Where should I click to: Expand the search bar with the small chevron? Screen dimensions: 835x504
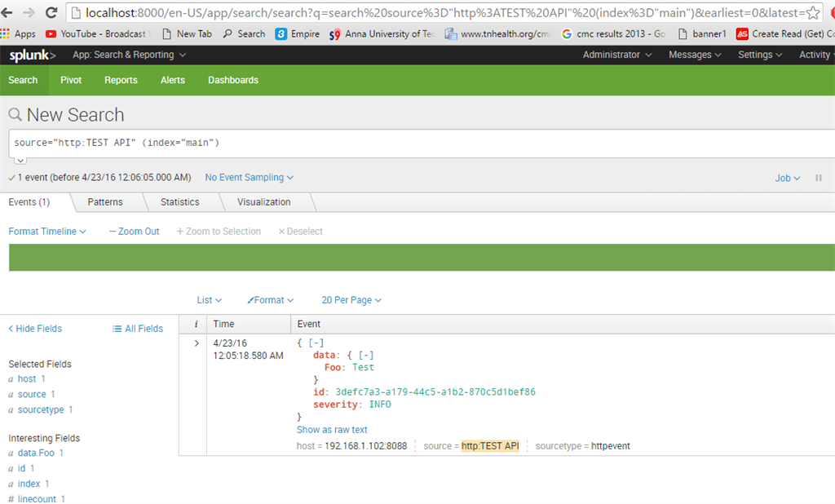click(20, 161)
